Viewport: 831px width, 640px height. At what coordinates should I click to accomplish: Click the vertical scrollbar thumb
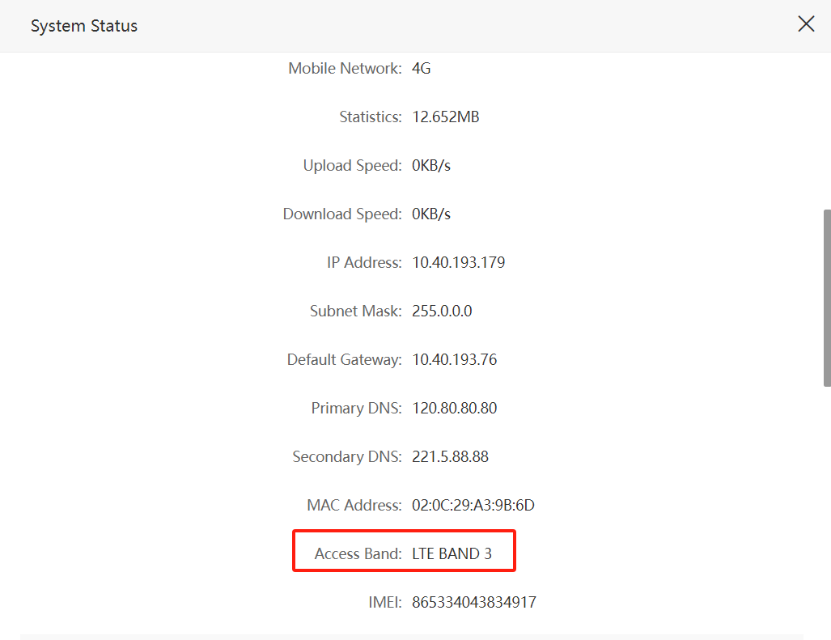click(826, 297)
